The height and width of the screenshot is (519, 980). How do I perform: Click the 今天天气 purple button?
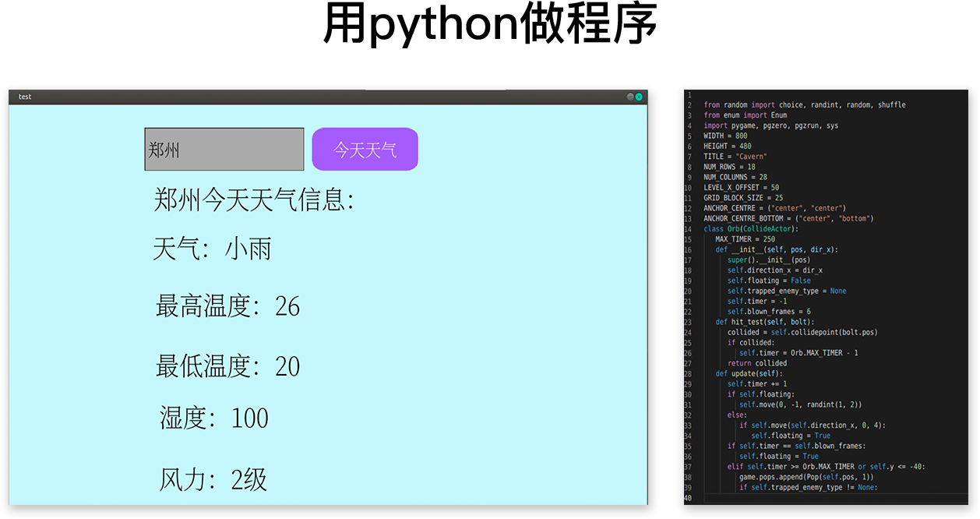coord(365,149)
